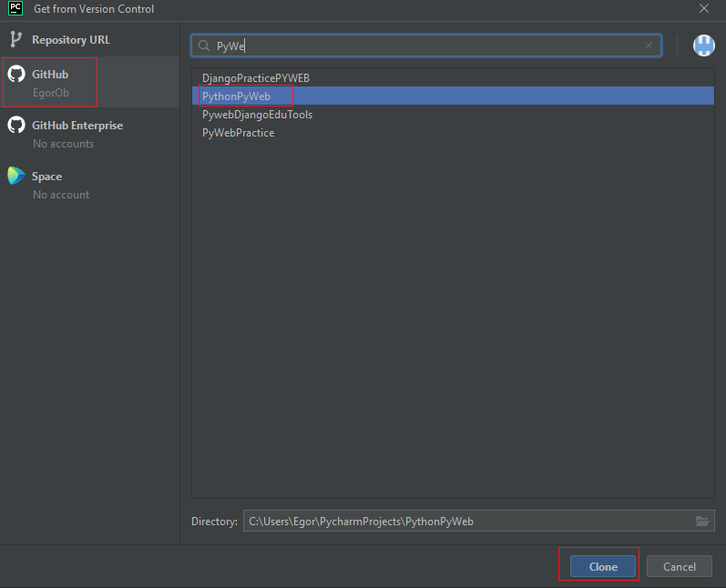Image resolution: width=726 pixels, height=588 pixels.
Task: Switch to GitHub Enterprise section
Action: coord(90,133)
